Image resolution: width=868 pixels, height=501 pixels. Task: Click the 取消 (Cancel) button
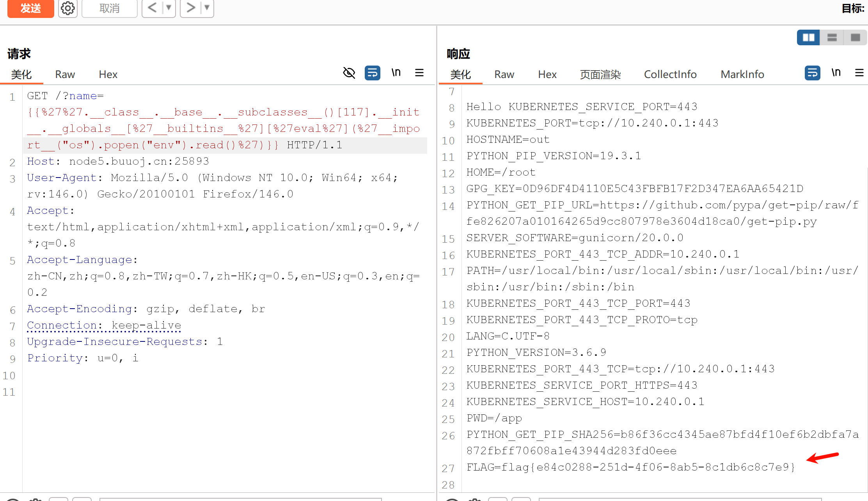click(109, 8)
